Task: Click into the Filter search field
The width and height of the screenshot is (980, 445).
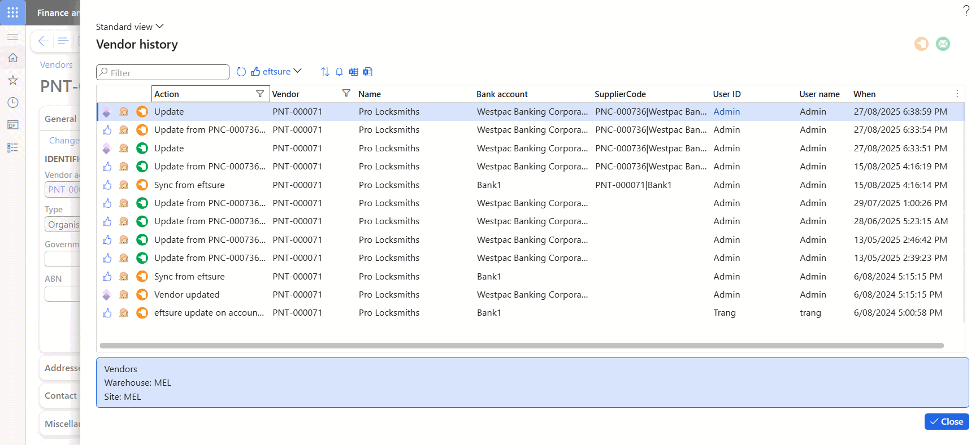Action: [163, 72]
